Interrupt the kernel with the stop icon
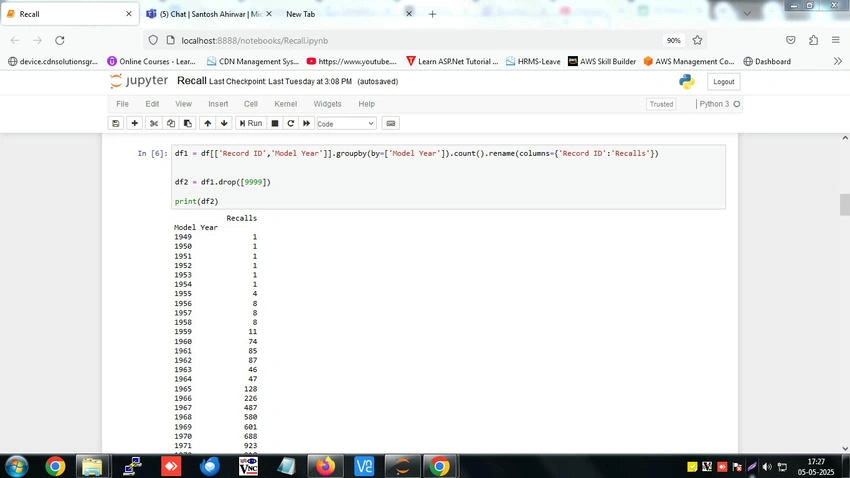The height and width of the screenshot is (478, 850). [275, 124]
